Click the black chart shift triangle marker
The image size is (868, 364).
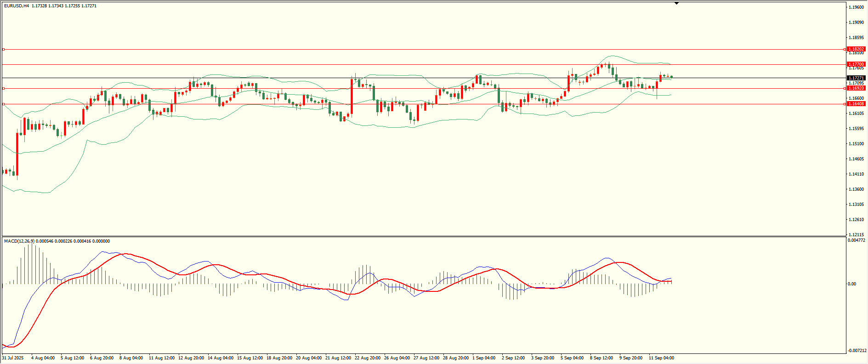pyautogui.click(x=676, y=3)
